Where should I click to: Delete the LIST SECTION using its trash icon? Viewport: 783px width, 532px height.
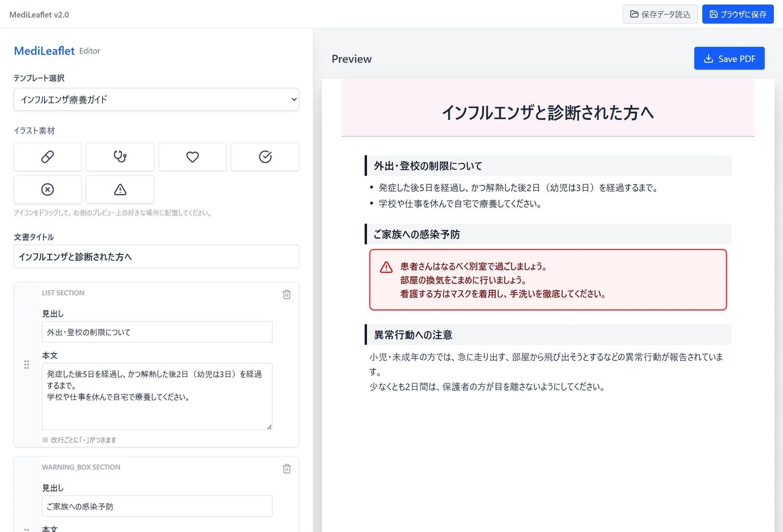(286, 294)
